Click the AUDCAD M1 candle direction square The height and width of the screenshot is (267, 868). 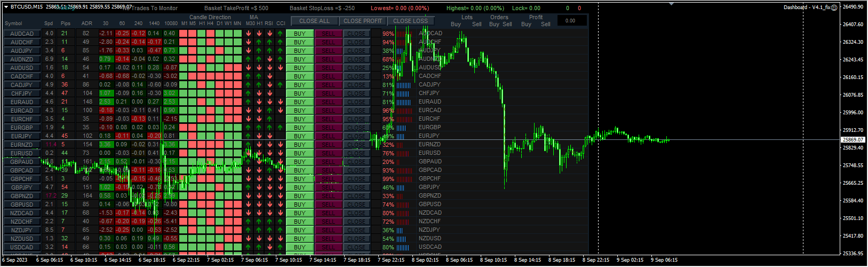pyautogui.click(x=184, y=34)
